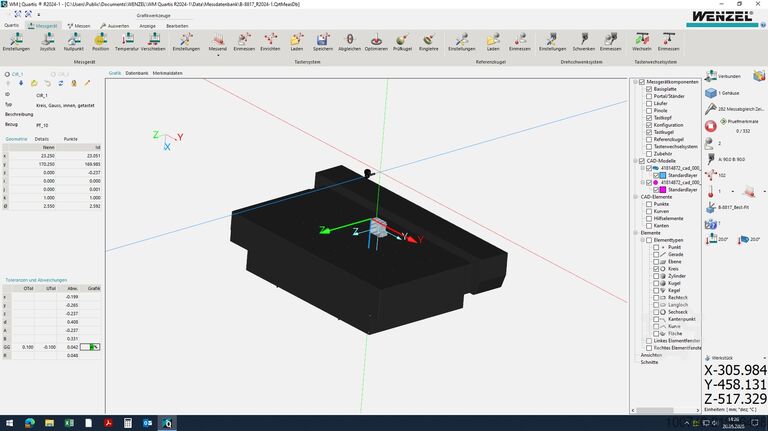Viewport: 768px width, 431px height.
Task: Open the Werkstück coordinate dropdown
Action: [765, 358]
